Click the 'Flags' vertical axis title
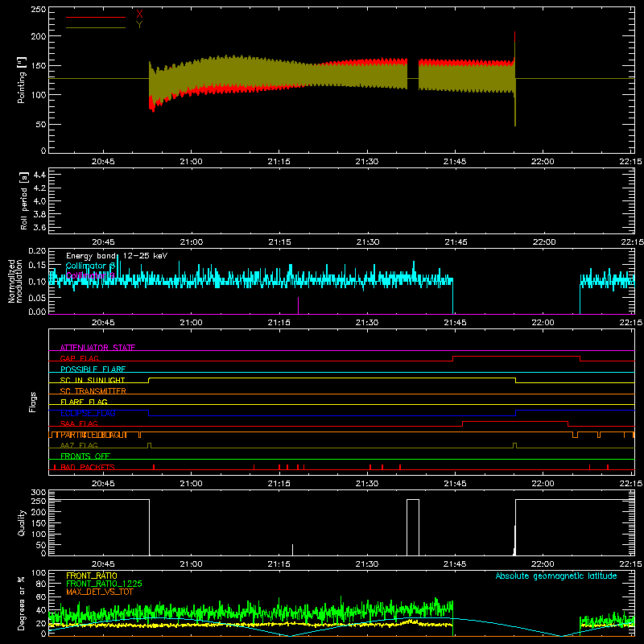The image size is (644, 644). [x=33, y=402]
